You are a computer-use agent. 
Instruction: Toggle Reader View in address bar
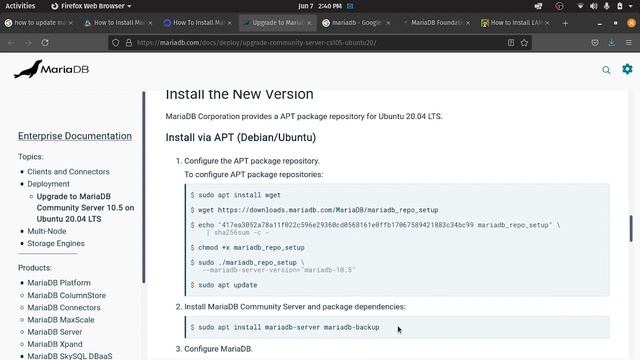(x=511, y=42)
